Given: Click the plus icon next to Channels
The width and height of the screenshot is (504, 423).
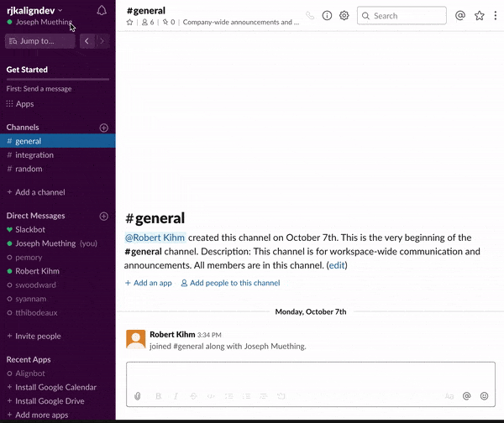Looking at the screenshot, I should point(104,128).
